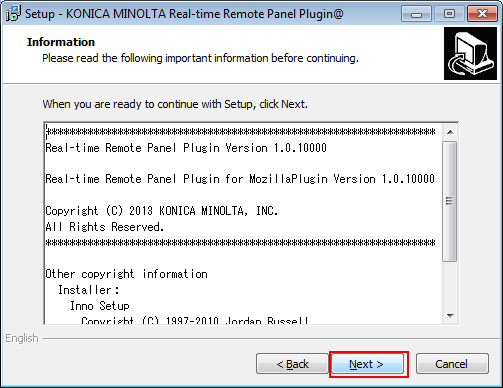Click the scrollbar thumb in the information box
503x388 pixels.
point(450,201)
